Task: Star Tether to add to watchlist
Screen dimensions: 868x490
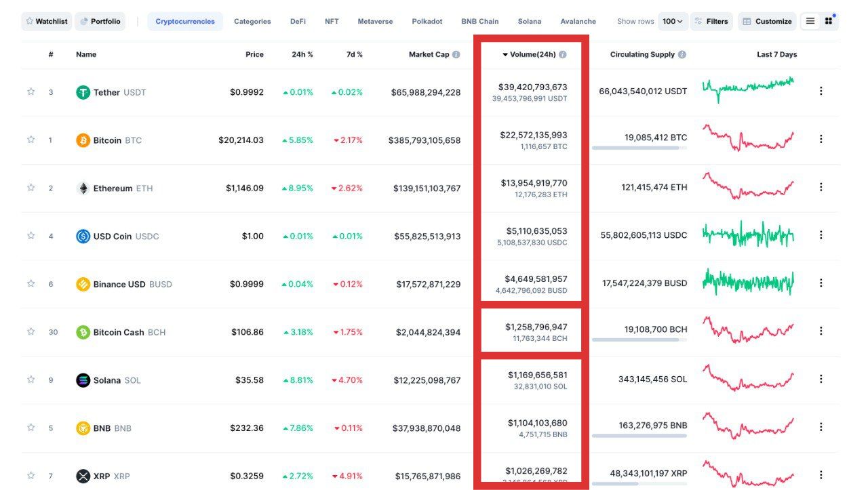Action: (x=31, y=91)
